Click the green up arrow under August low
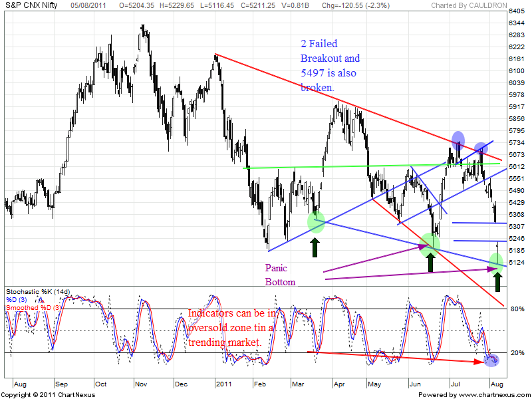This screenshot has height=399, width=532. (497, 282)
